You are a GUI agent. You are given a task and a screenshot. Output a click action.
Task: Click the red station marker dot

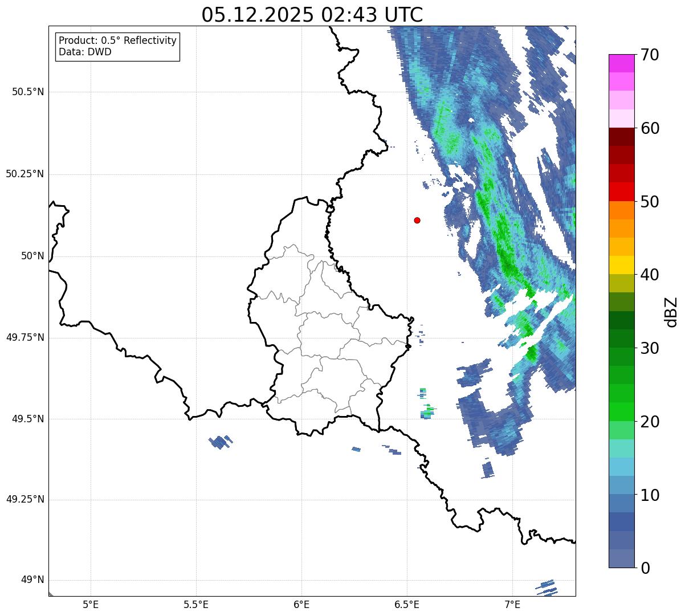[x=417, y=220]
